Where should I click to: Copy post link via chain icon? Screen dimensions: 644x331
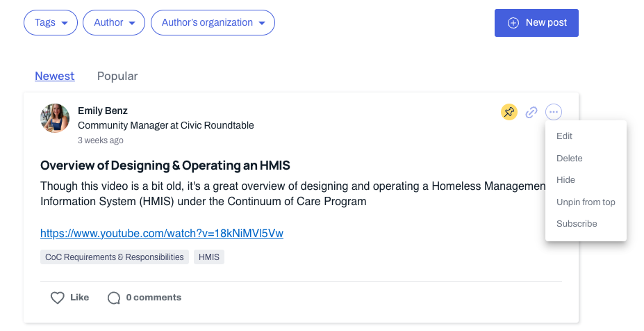click(531, 112)
